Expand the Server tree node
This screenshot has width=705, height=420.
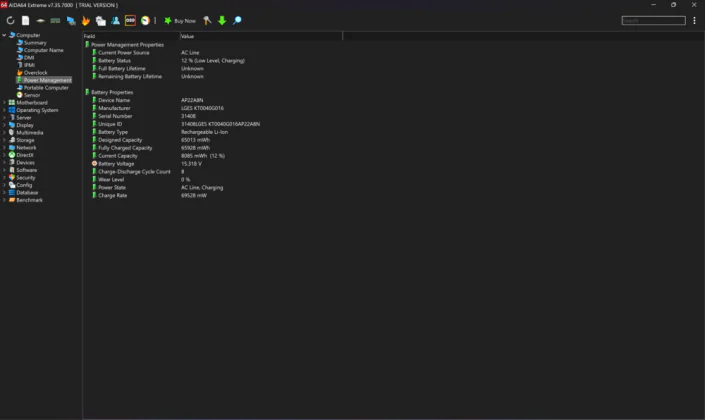[x=4, y=118]
